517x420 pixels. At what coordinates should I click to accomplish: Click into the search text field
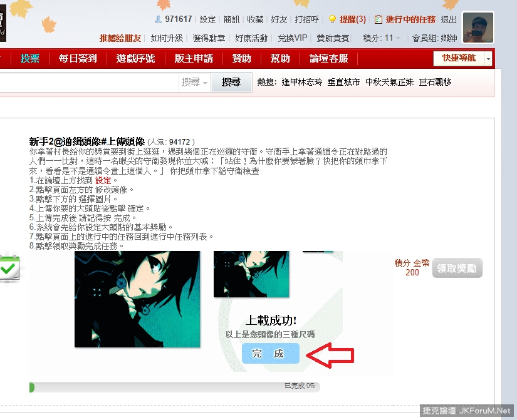tap(89, 83)
